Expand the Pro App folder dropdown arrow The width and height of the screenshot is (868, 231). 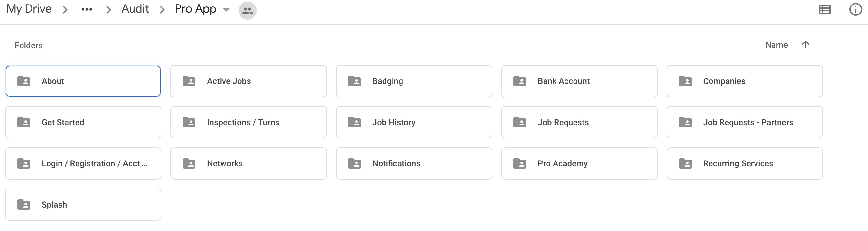coord(226,10)
